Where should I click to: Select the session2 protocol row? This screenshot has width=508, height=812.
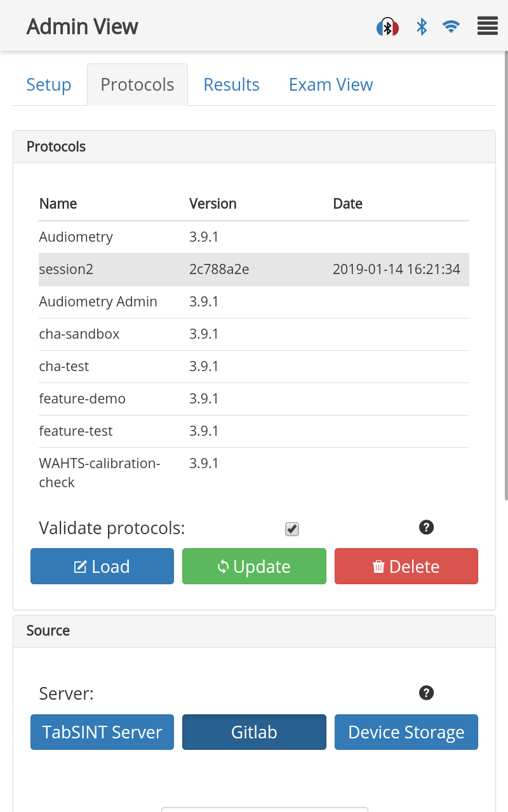point(254,270)
